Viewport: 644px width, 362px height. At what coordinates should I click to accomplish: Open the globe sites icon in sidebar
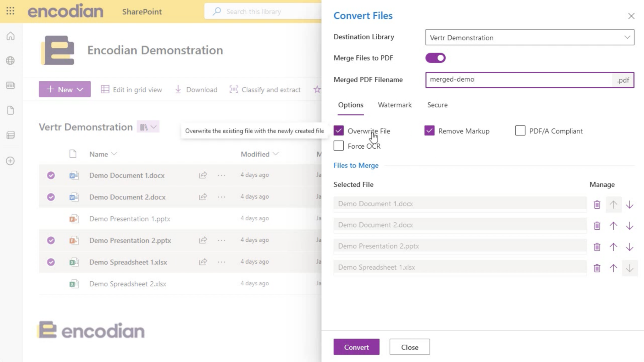[x=10, y=60]
